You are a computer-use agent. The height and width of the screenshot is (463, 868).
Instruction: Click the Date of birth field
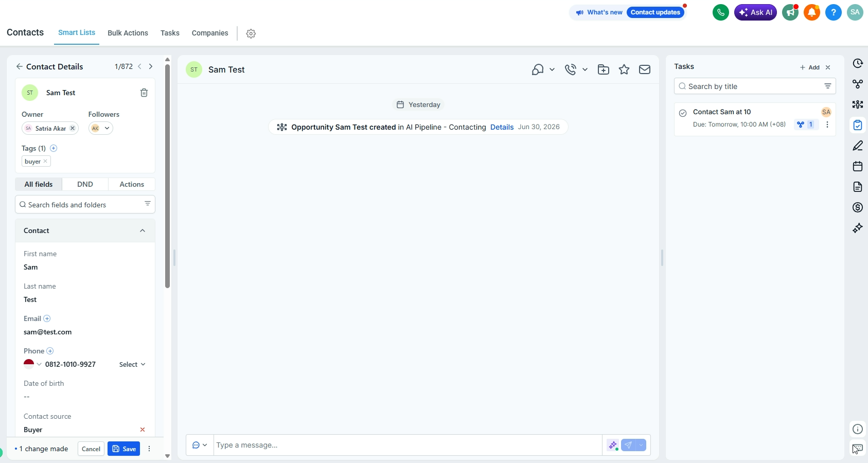click(x=85, y=397)
